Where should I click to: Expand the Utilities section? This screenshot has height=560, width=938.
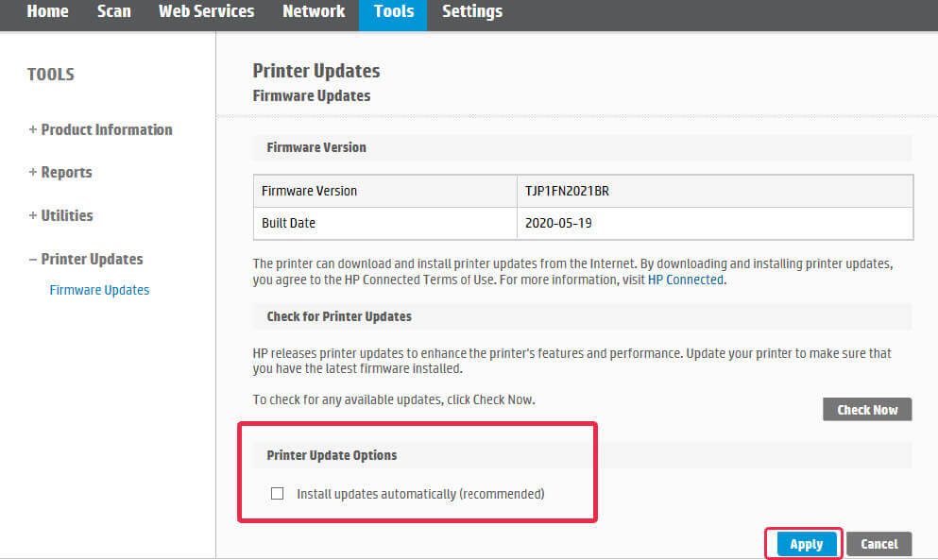point(60,215)
